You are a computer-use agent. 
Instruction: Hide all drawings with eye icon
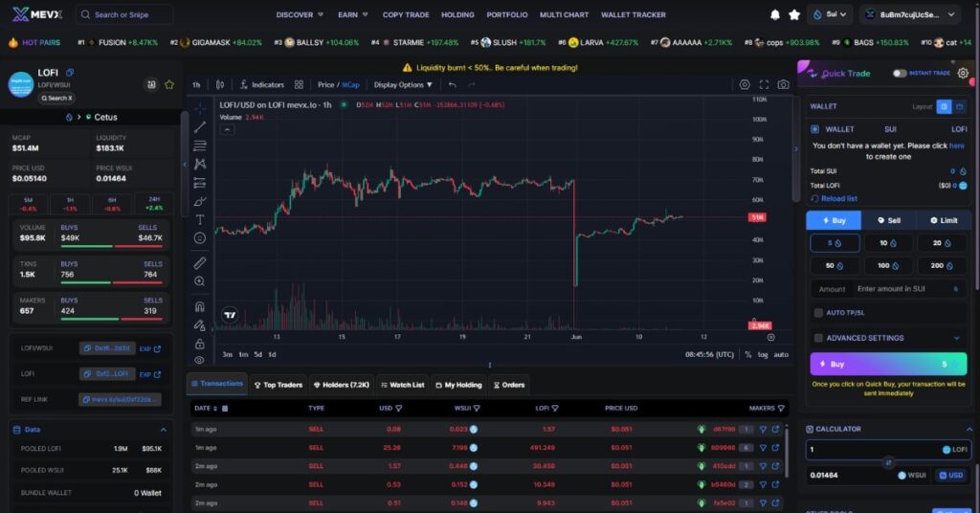[x=200, y=360]
